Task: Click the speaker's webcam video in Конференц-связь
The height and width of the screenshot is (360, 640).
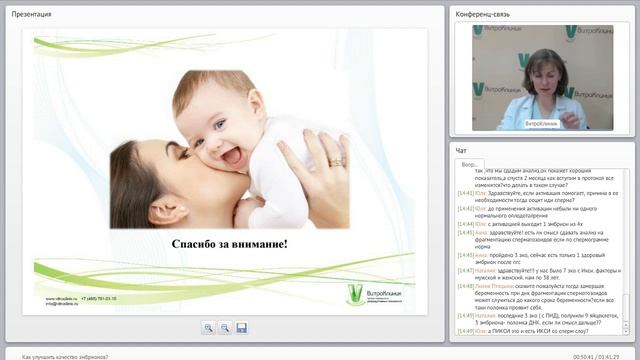Action: tap(542, 78)
